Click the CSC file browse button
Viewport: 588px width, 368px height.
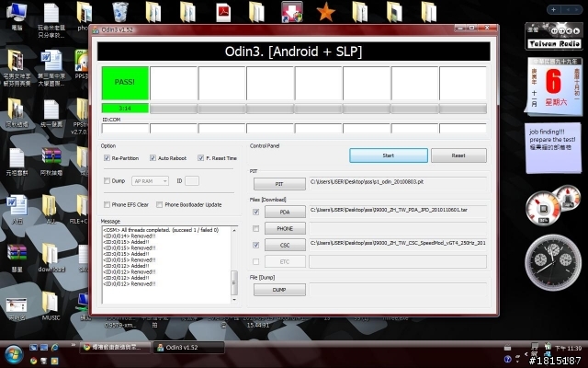(285, 245)
